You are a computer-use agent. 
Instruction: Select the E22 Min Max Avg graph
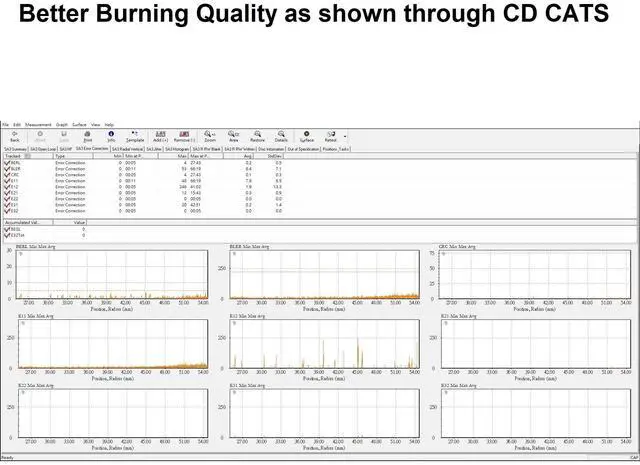click(x=113, y=413)
